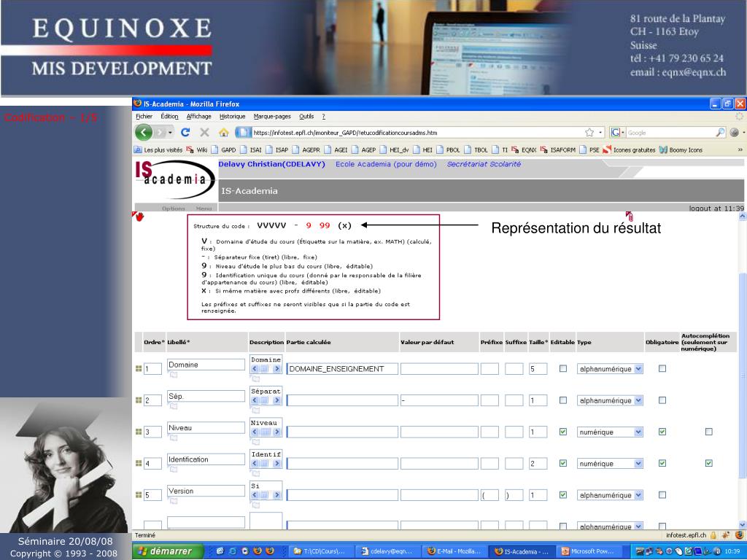747x560 pixels.
Task: Click the row handle icon for Niveau
Action: click(x=139, y=432)
